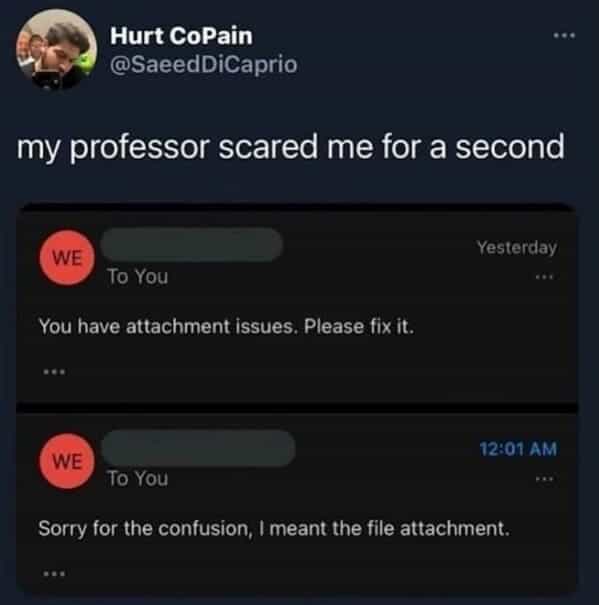Viewport: 599px width, 605px height.
Task: Open more options on 12:01 AM email
Action: (x=545, y=479)
